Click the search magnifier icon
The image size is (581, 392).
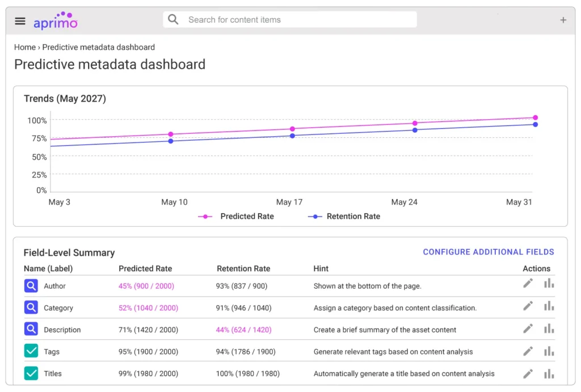click(173, 19)
